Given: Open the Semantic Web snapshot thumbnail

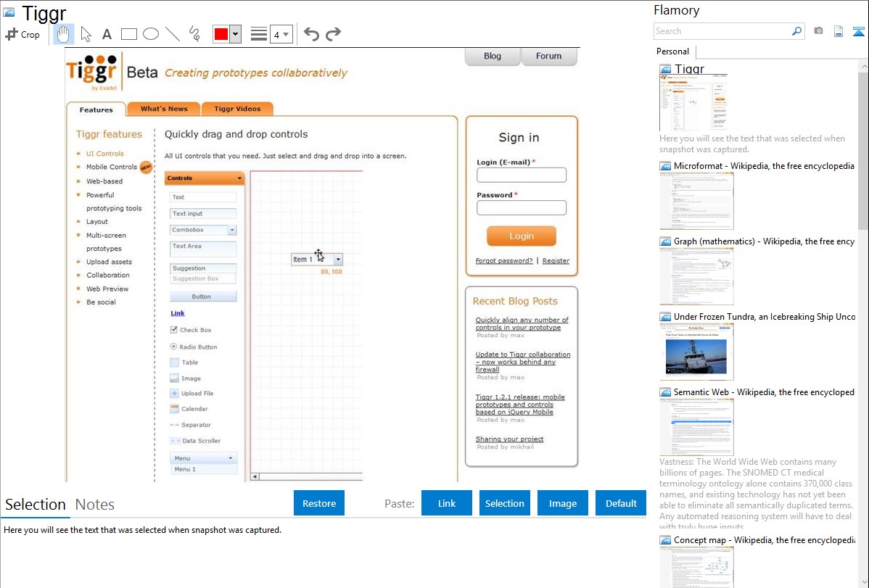Looking at the screenshot, I should (696, 427).
